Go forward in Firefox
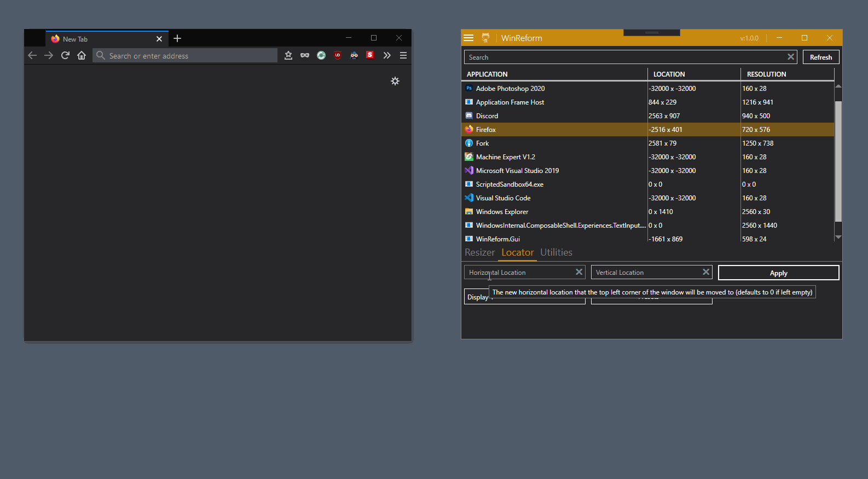This screenshot has height=479, width=868. point(49,55)
